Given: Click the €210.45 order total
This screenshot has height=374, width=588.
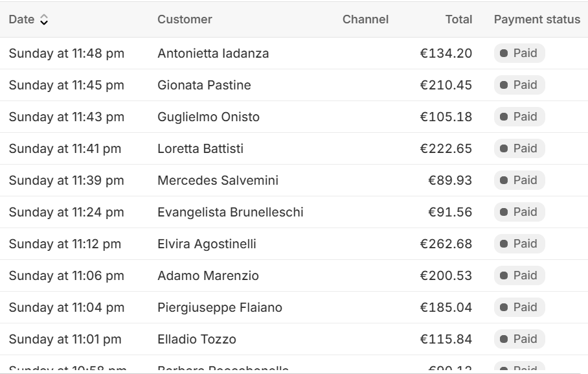Looking at the screenshot, I should 446,86.
